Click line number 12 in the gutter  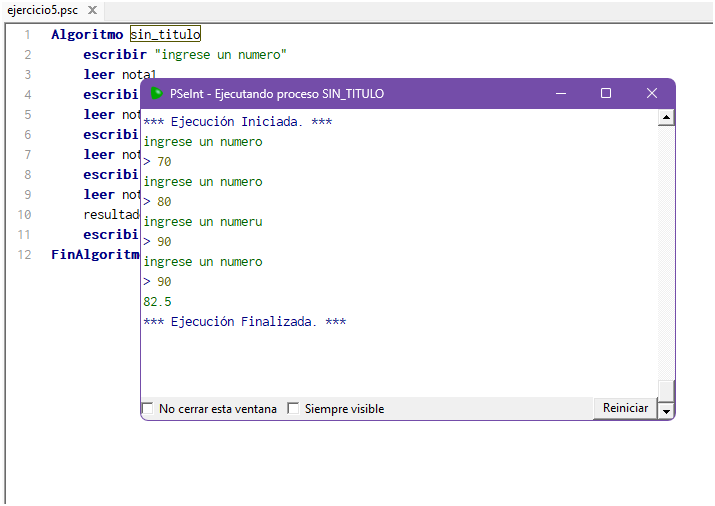click(25, 254)
